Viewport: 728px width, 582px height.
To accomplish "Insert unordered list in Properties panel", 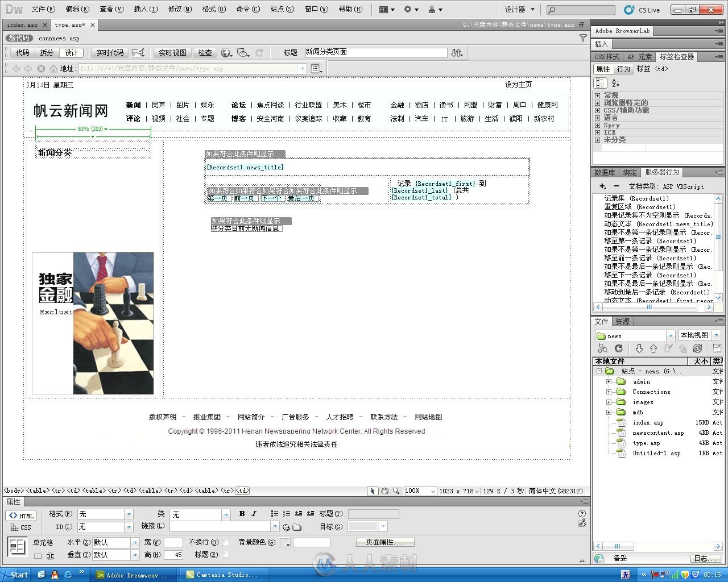I will click(x=275, y=514).
